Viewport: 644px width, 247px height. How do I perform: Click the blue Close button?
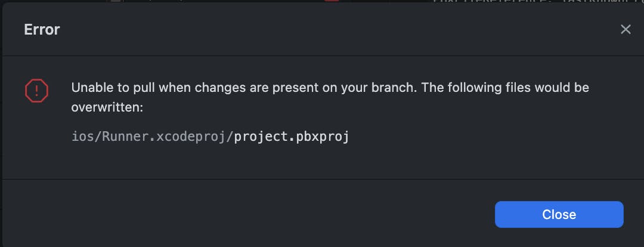559,215
